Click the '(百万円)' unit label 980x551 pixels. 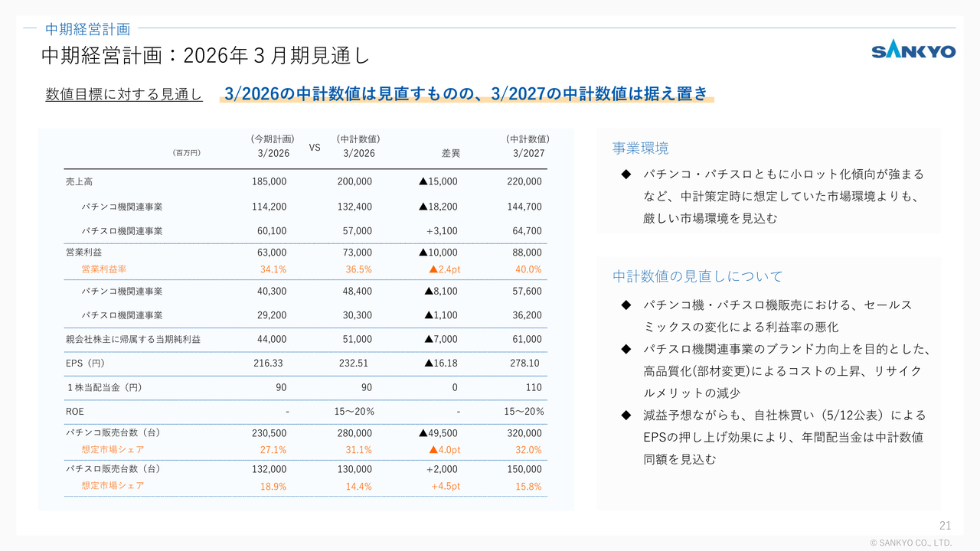tap(186, 153)
